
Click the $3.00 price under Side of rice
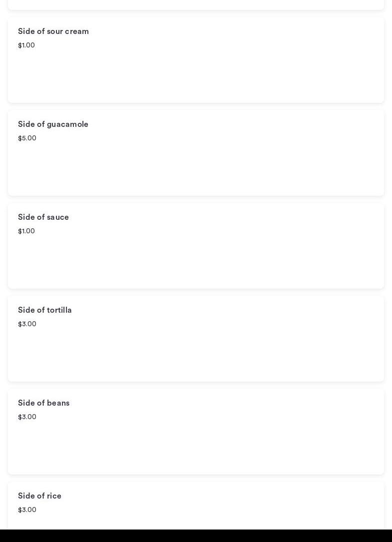(x=27, y=510)
